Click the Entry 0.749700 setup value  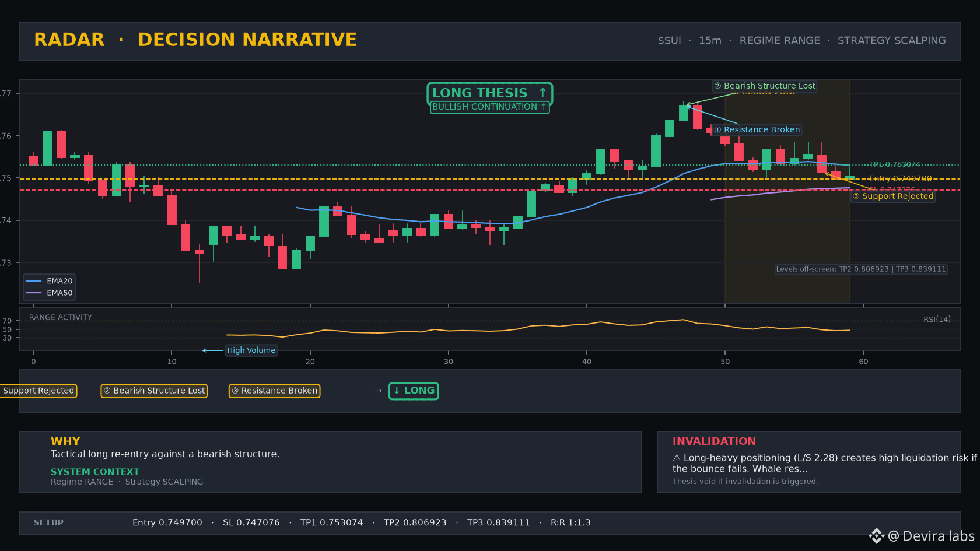pyautogui.click(x=167, y=522)
